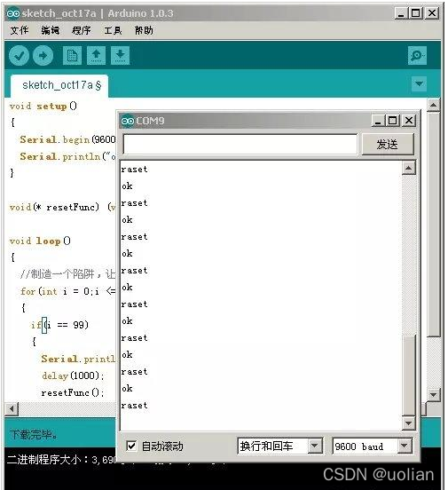Click editor vertical scrollbar down arrow
The height and width of the screenshot is (490, 448).
click(433, 395)
